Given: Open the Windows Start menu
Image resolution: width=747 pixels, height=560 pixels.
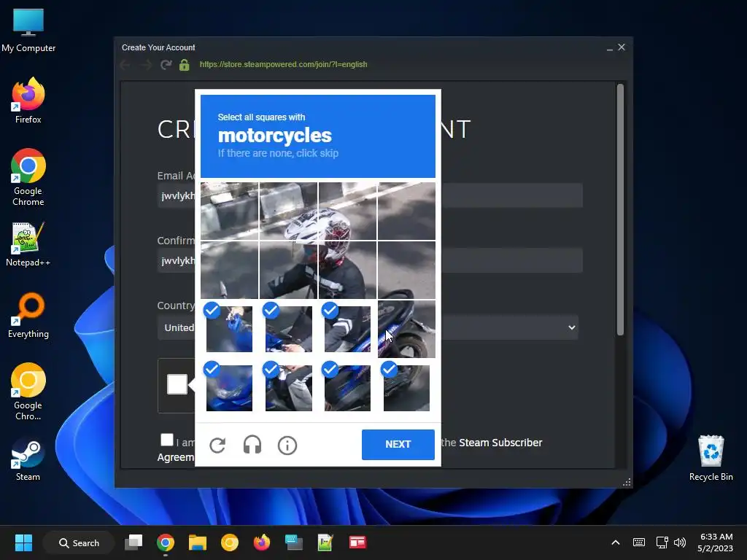Looking at the screenshot, I should click(x=23, y=542).
